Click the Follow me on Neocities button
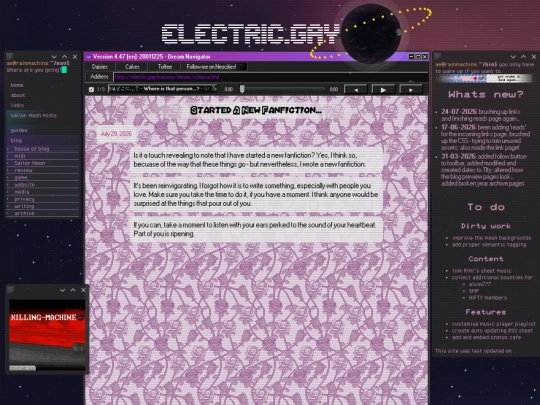This screenshot has width=540, height=405. coord(214,67)
